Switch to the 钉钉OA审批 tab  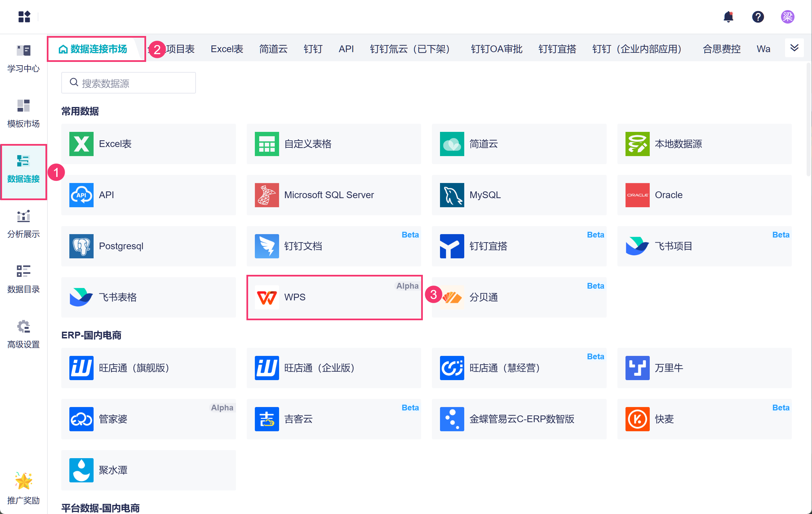496,49
